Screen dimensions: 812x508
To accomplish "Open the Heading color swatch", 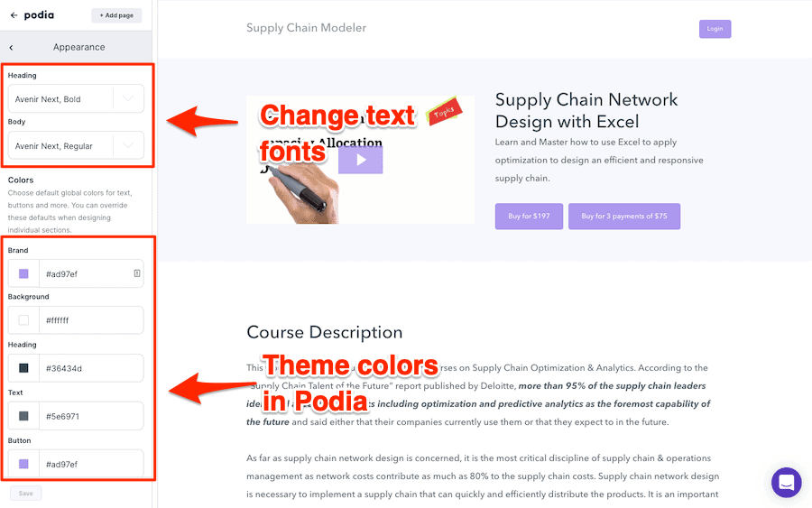I will point(23,368).
